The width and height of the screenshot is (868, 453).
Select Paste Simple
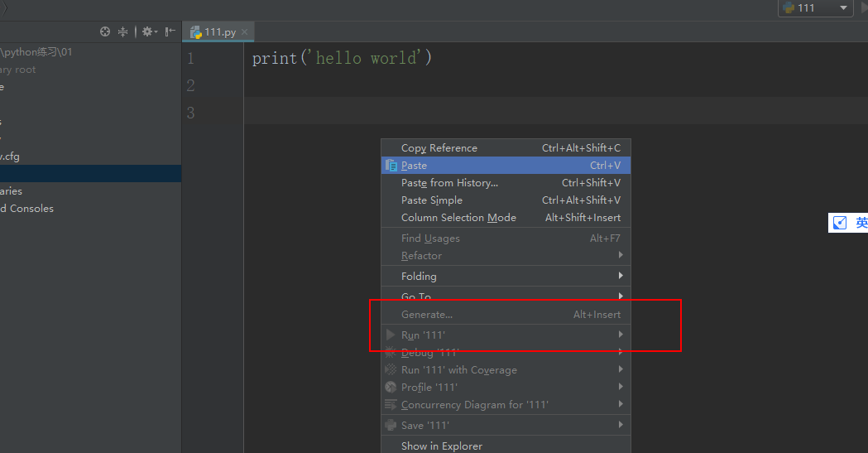click(x=506, y=200)
